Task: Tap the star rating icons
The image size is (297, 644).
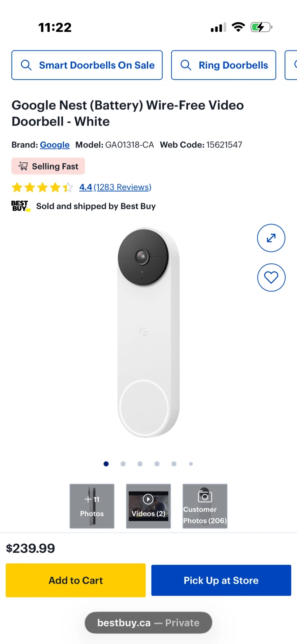Action: click(42, 187)
